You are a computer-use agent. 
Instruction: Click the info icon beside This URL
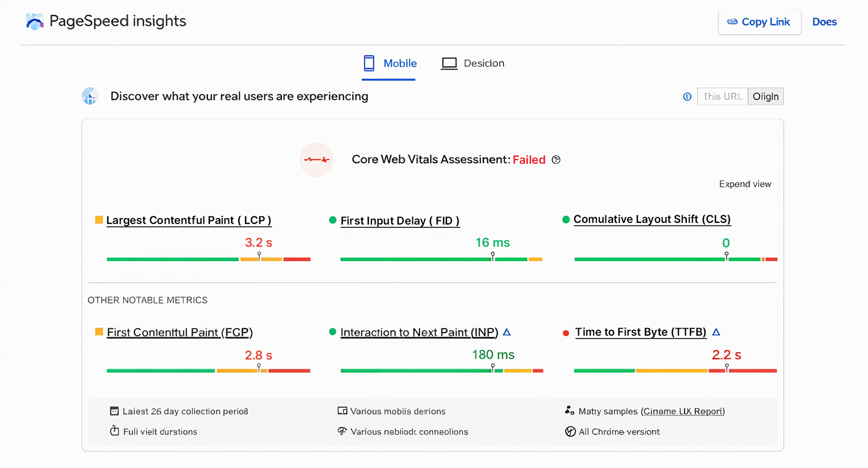pyautogui.click(x=687, y=97)
